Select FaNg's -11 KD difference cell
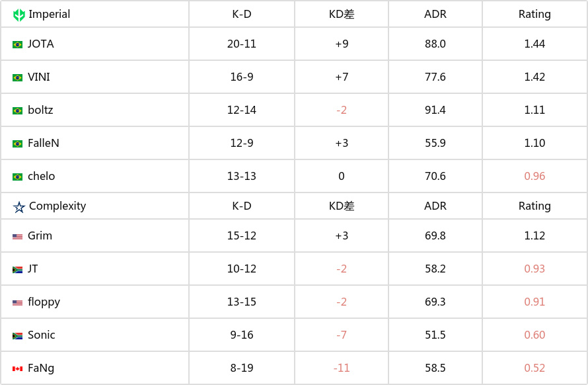 click(342, 368)
